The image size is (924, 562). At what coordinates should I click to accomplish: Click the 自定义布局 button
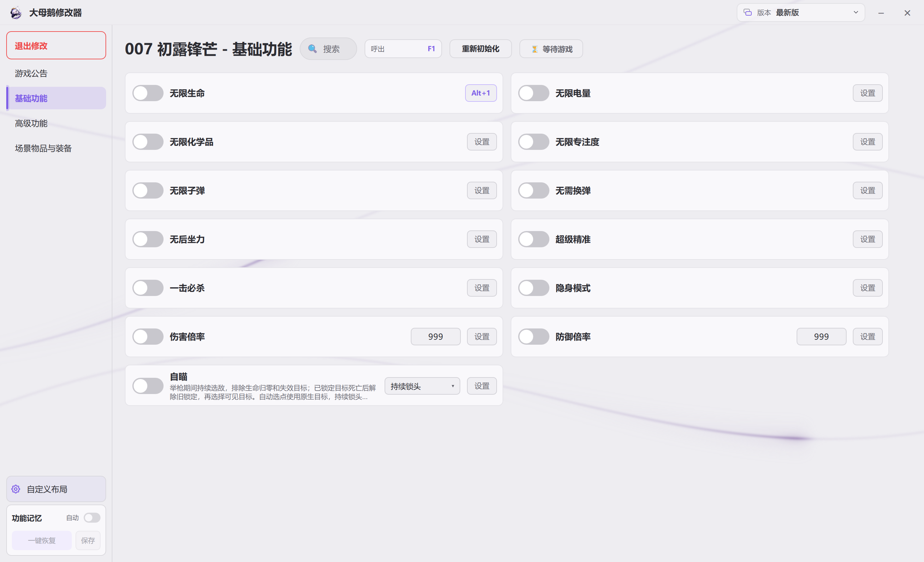[56, 489]
